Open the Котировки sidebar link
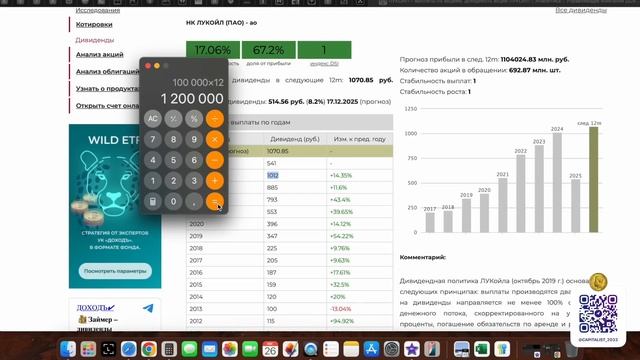This screenshot has width=640, height=360. (x=94, y=24)
